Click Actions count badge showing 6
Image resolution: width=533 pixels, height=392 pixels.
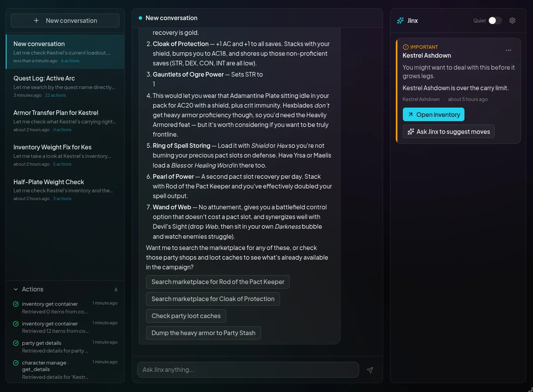pyautogui.click(x=116, y=289)
